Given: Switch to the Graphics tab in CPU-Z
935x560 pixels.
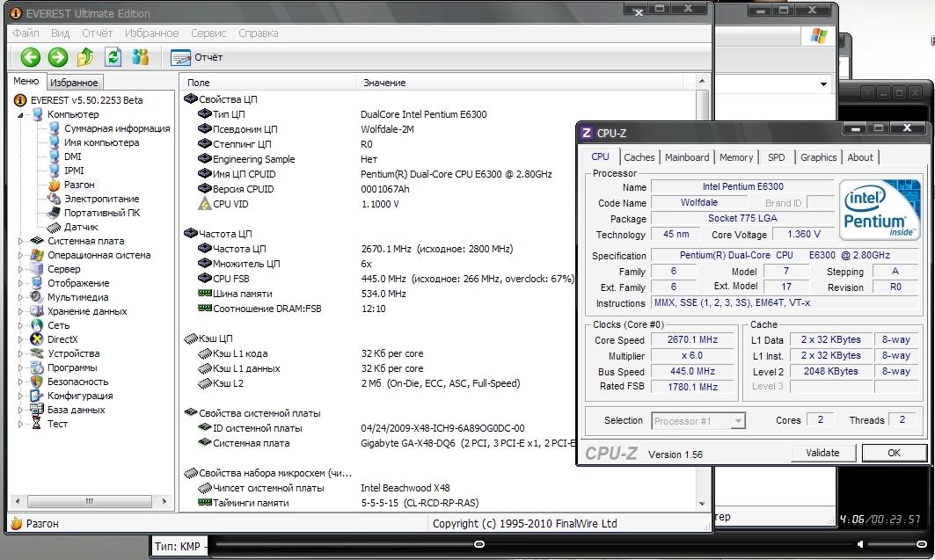Looking at the screenshot, I should 818,157.
